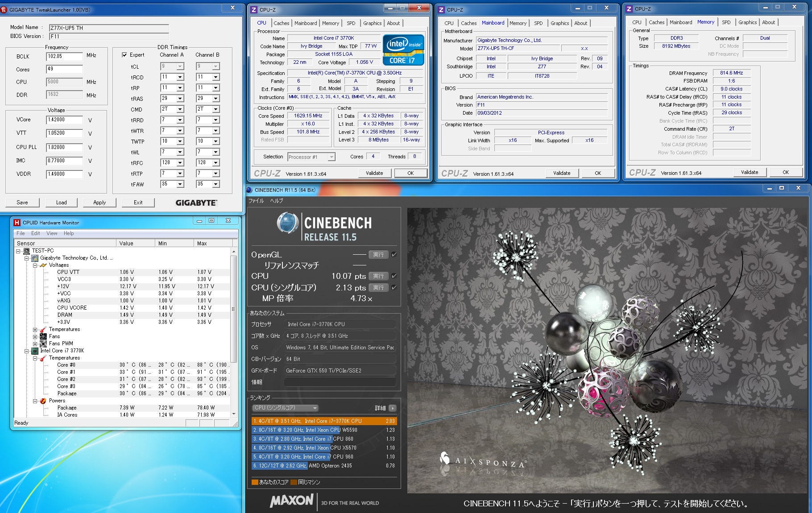Open the ヘルプ menu in CINEBENCH
The image size is (812, 513).
pos(276,201)
